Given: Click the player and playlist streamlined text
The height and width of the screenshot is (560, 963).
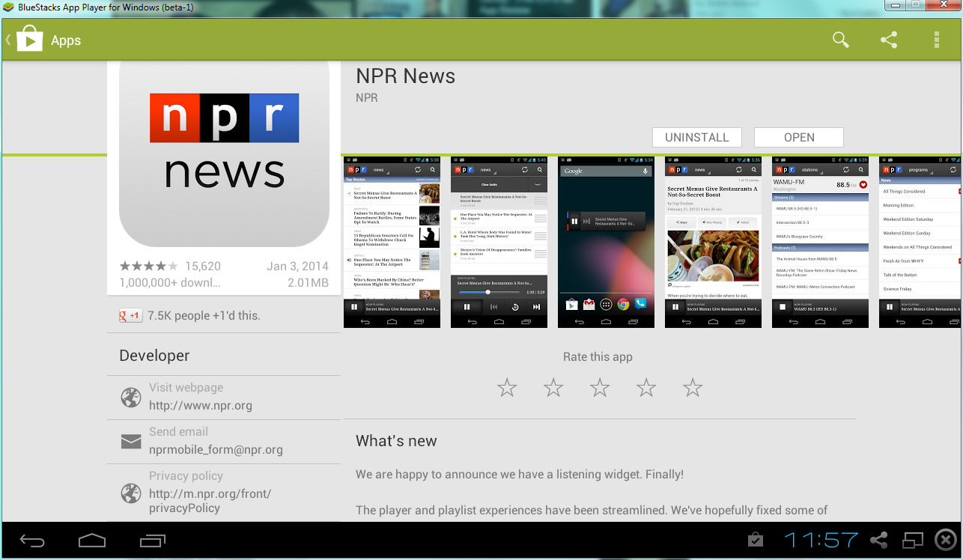Looking at the screenshot, I should click(592, 511).
